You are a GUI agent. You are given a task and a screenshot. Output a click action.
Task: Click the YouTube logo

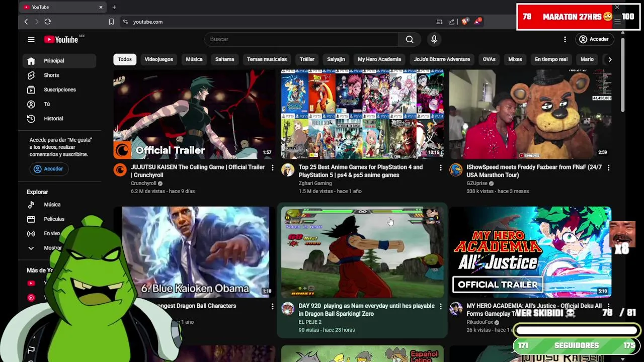(x=61, y=39)
